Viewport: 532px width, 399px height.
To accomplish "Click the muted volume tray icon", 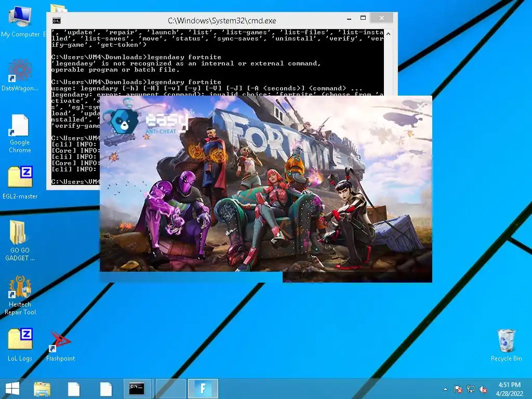I will tap(483, 389).
